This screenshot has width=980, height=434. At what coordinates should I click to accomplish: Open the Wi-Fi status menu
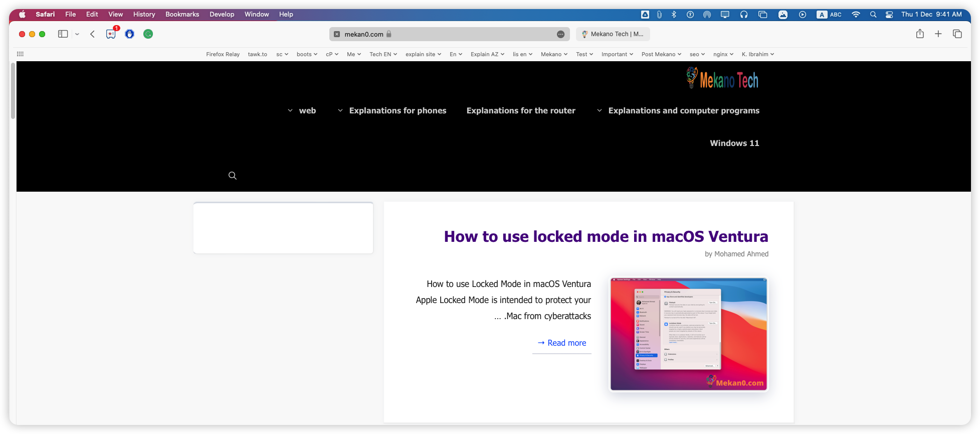[856, 15]
